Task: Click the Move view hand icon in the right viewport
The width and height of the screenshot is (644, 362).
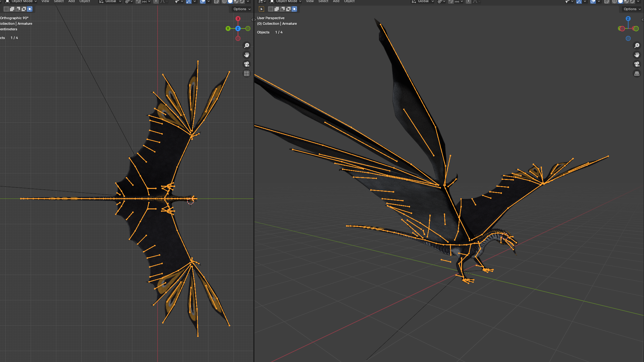Action: coord(637,55)
